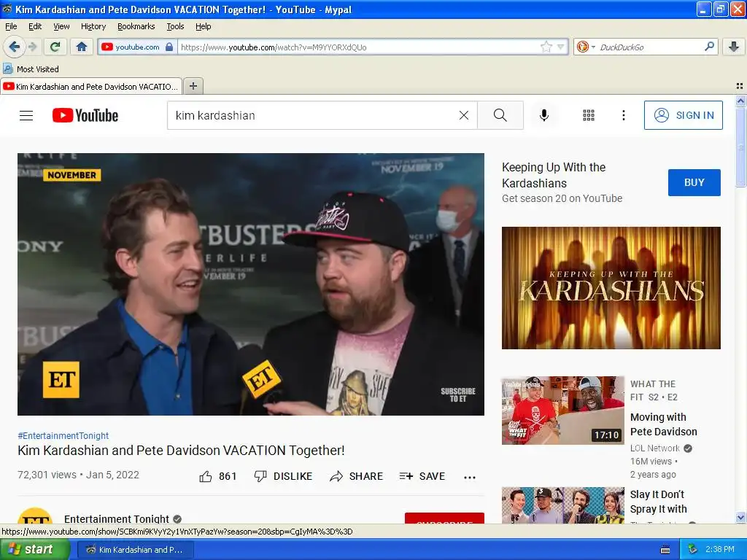Viewport: 747px width, 560px height.
Task: Open the Entertainment Tonight channel link
Action: point(116,518)
